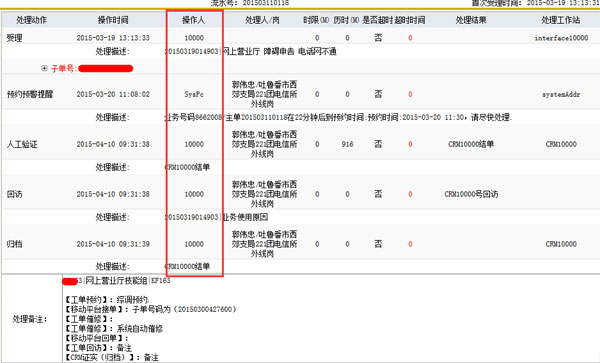The image size is (600, 363).
Task: Select the 预约预警提醒 action cell
Action: click(x=30, y=94)
